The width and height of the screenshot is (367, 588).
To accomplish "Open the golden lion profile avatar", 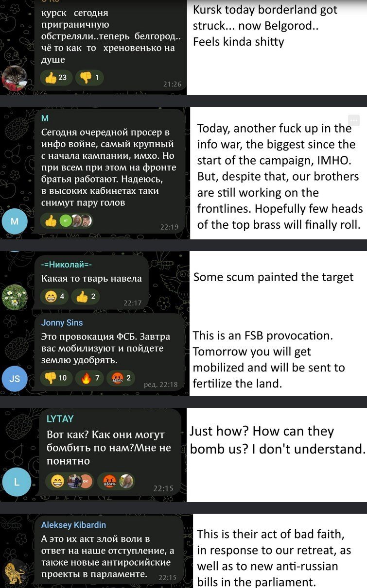I will tap(15, 573).
